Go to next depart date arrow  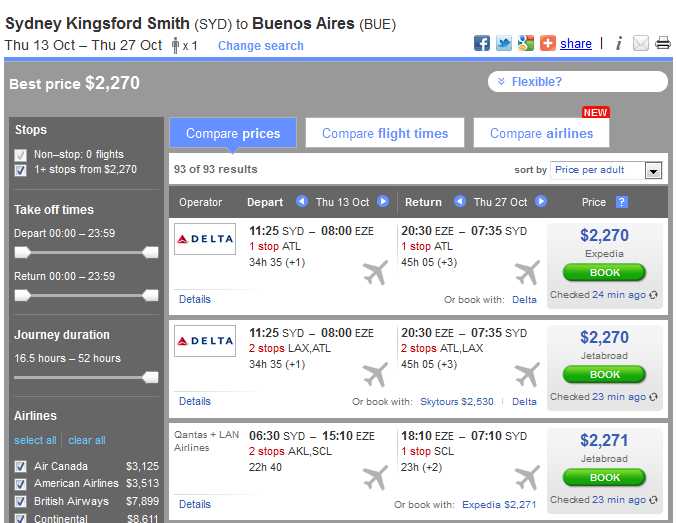pos(383,201)
